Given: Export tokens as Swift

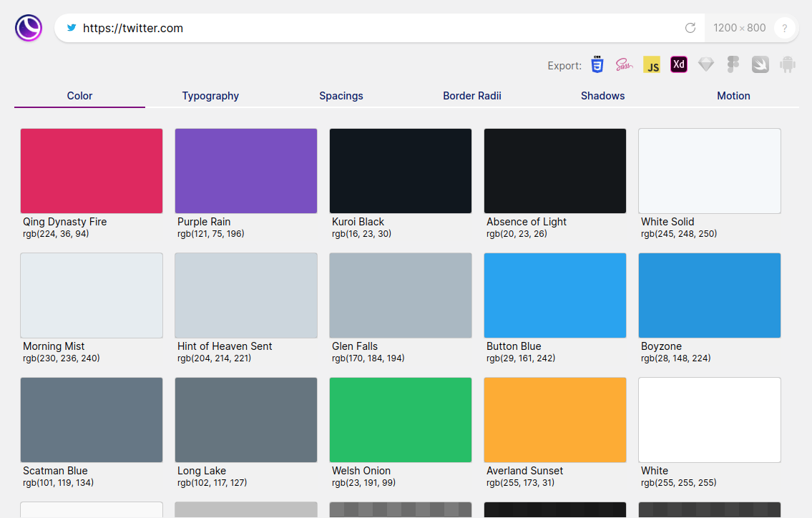Looking at the screenshot, I should click(x=760, y=64).
